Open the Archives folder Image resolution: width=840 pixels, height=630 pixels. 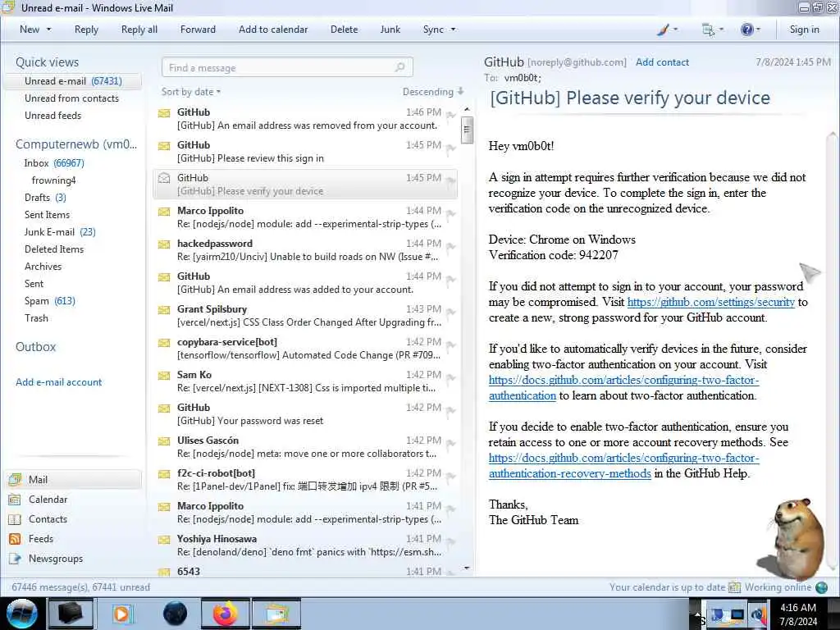click(43, 267)
